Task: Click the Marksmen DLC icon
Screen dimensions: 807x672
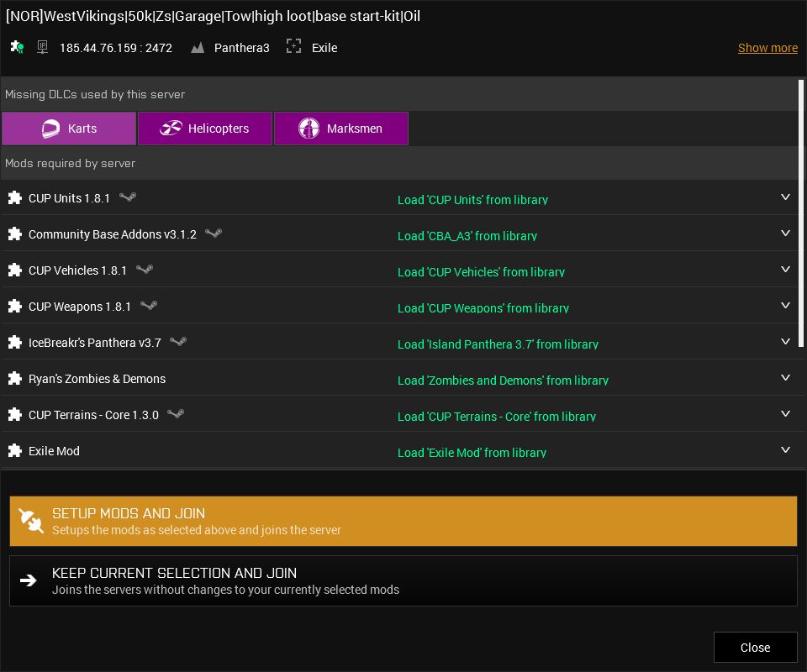Action: coord(309,128)
